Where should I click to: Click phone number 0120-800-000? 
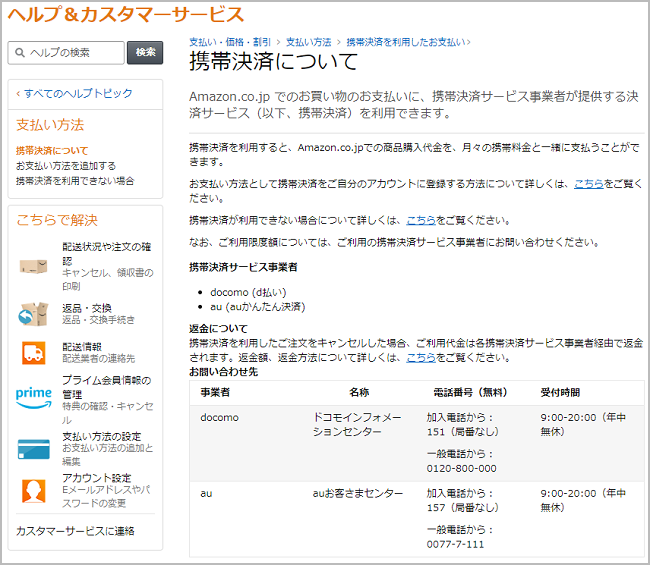[461, 468]
